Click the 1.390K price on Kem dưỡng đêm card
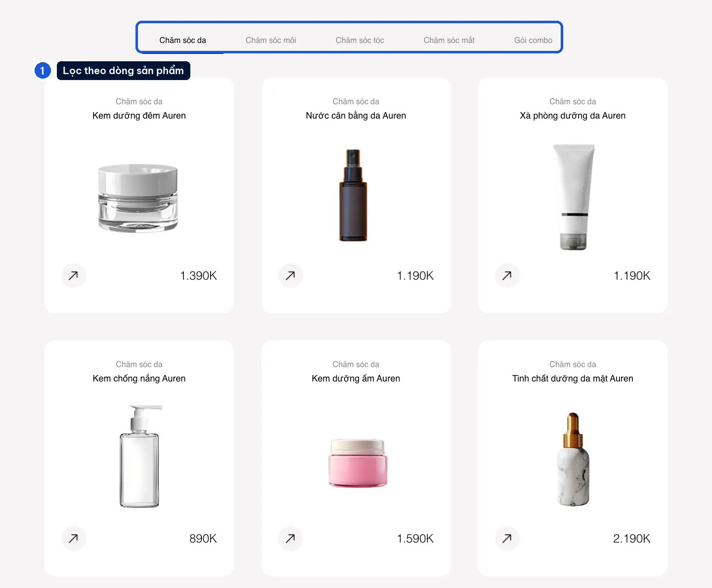712x588 pixels. [x=198, y=276]
